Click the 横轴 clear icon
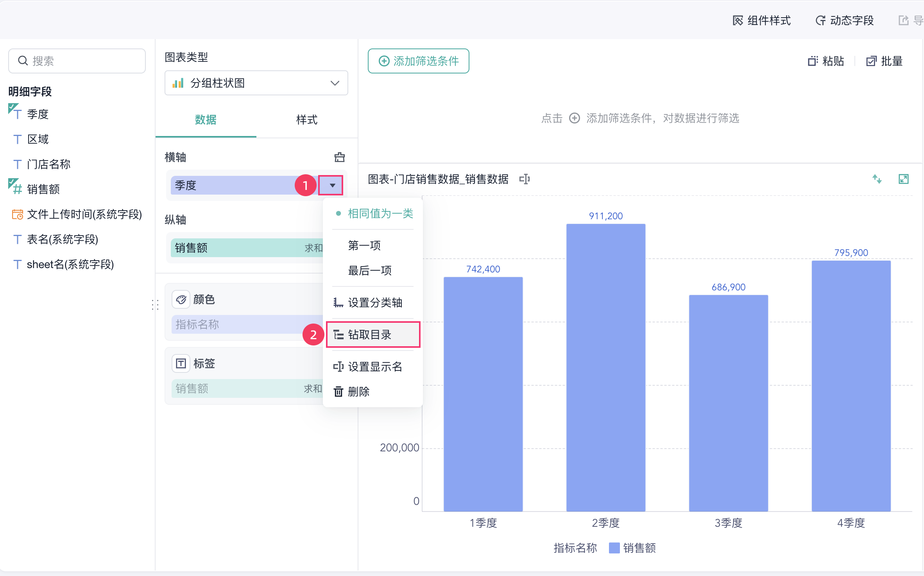Screen dimensions: 924x576 (339, 157)
